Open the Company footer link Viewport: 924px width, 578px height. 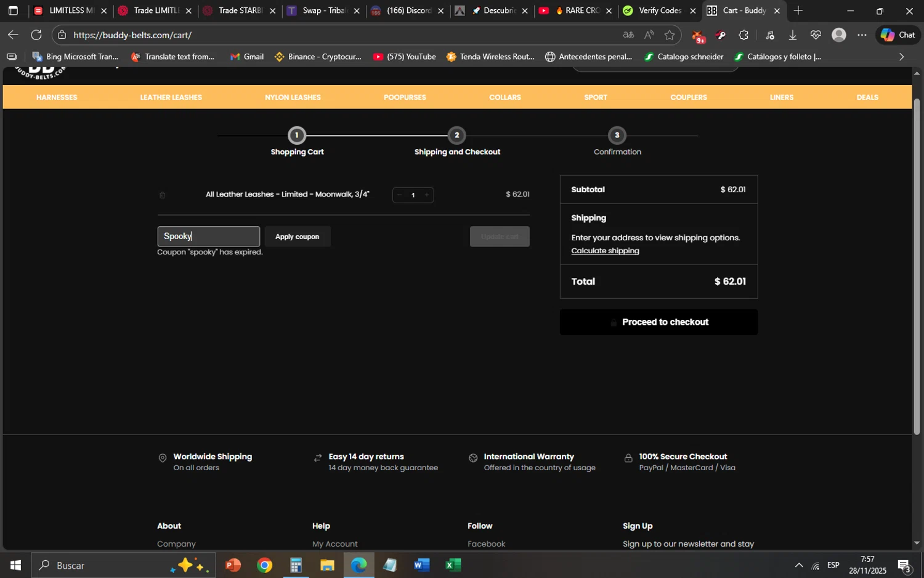(x=176, y=544)
